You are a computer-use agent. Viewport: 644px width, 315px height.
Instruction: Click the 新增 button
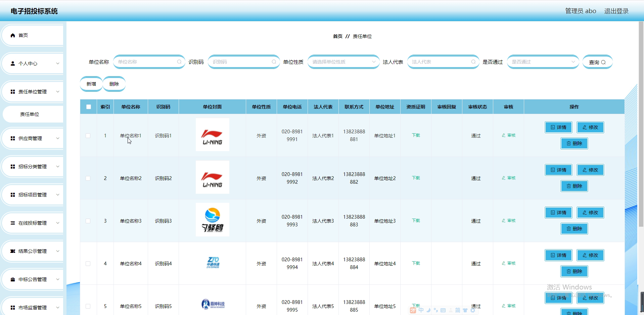[x=91, y=84]
